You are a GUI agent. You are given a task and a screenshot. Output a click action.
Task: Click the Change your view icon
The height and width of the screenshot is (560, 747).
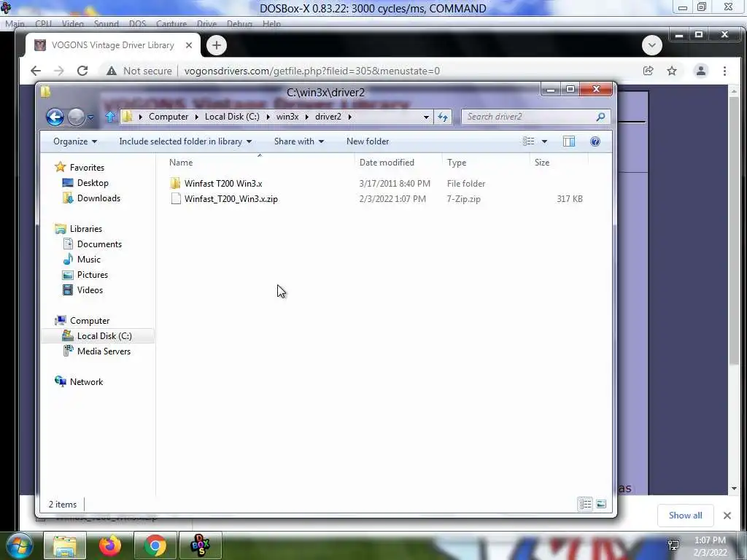(528, 141)
